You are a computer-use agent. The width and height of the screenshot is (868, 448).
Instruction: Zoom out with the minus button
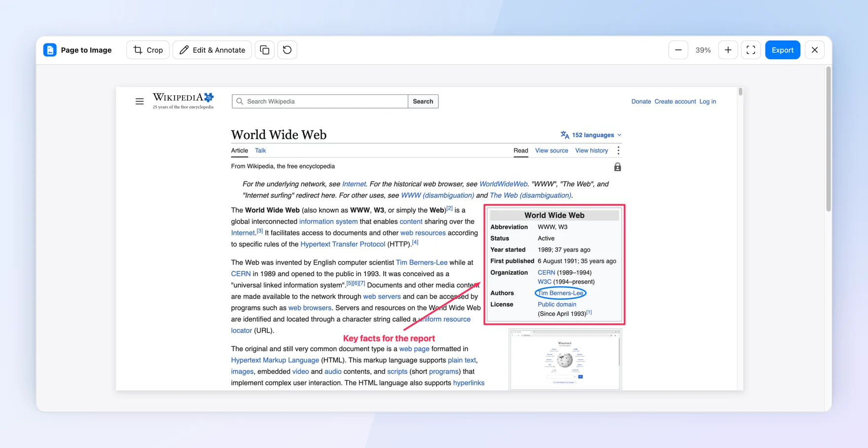[x=678, y=50]
